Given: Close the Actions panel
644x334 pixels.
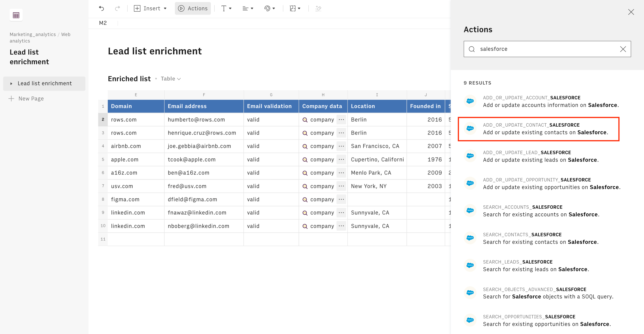Looking at the screenshot, I should (631, 12).
